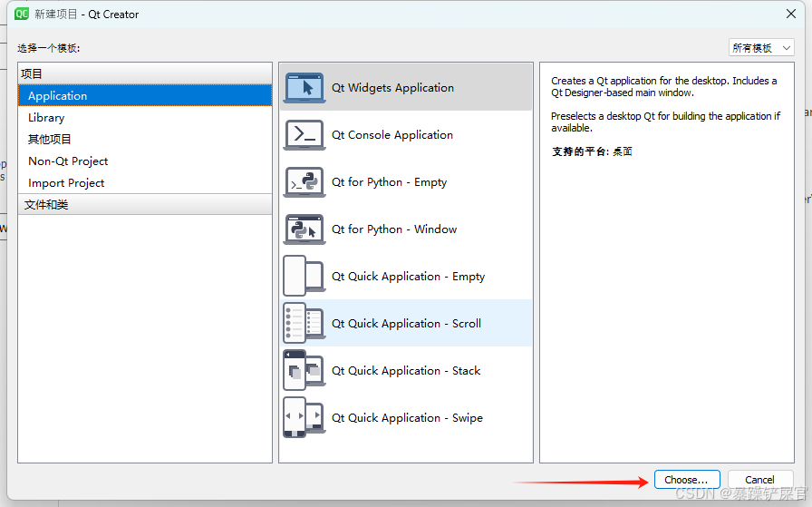Viewport: 812px width, 507px height.
Task: Select Qt Quick Application - Stack label
Action: pos(406,371)
